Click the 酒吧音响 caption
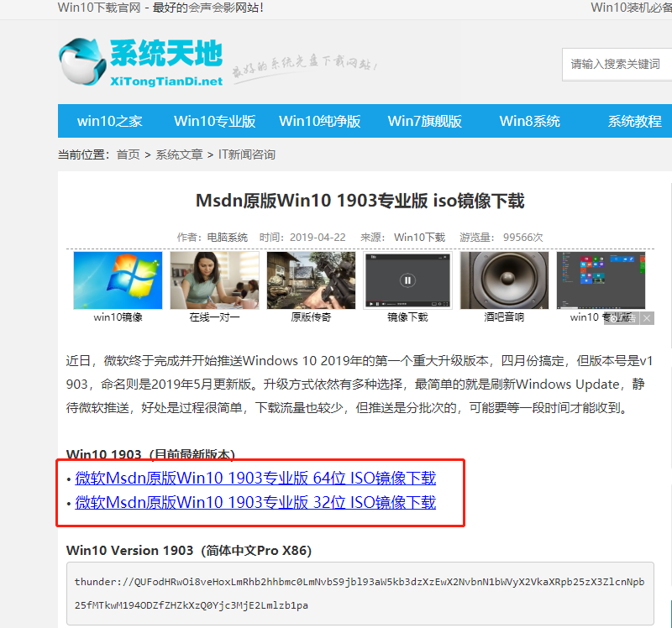The height and width of the screenshot is (628, 672). 505,317
